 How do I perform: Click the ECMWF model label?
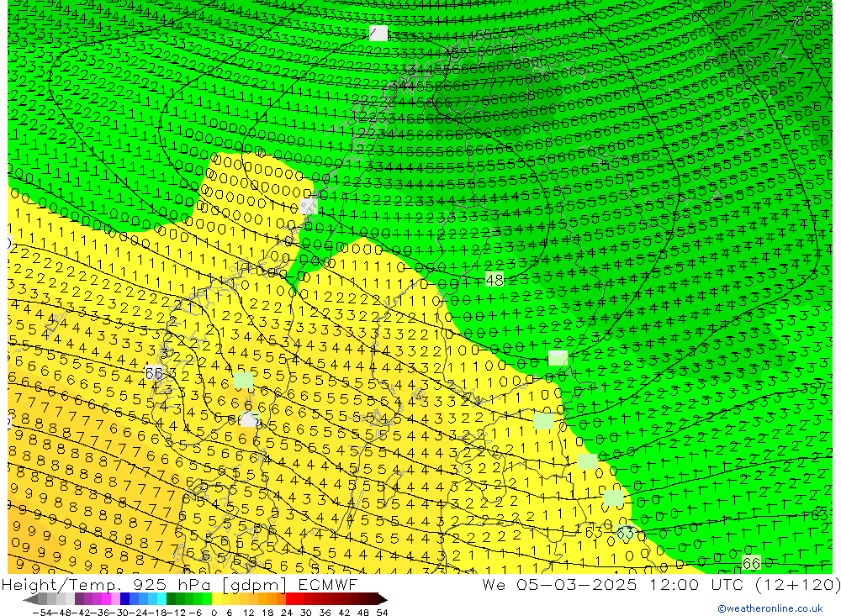[x=327, y=584]
